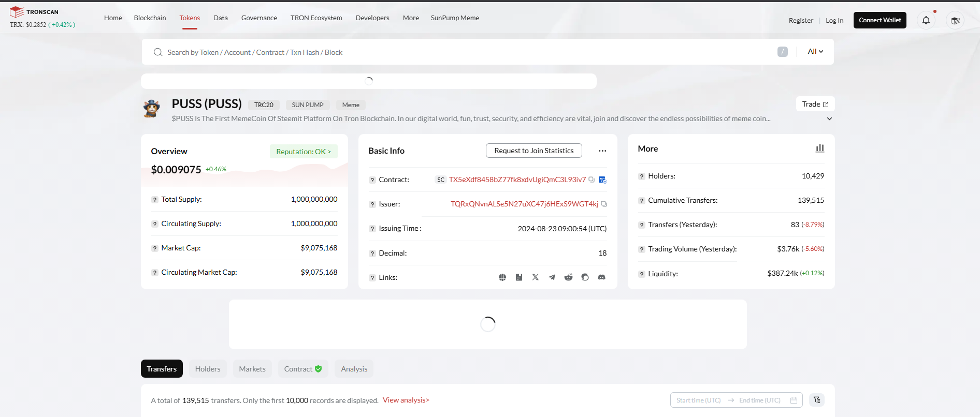Click the Log In link
Image resolution: width=980 pixels, height=417 pixels.
[834, 21]
